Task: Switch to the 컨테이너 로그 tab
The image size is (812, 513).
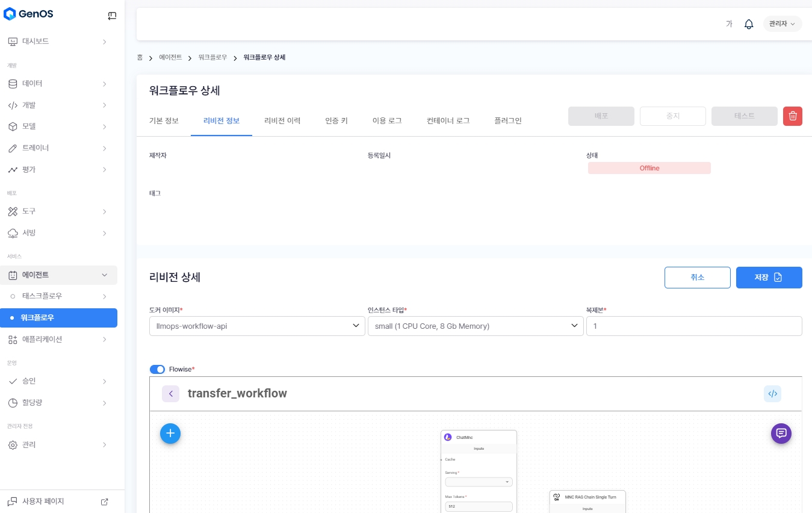Action: 448,120
